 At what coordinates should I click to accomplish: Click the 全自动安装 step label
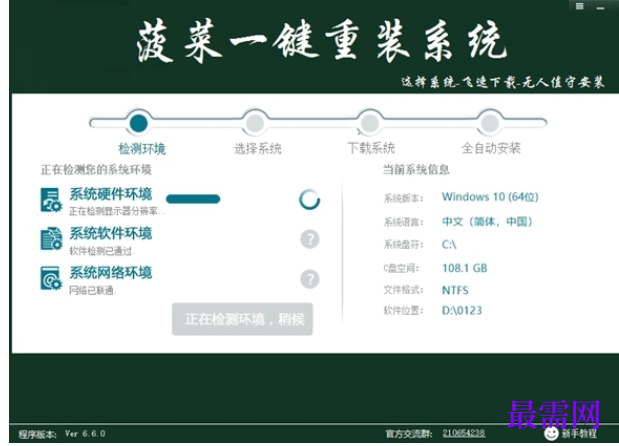click(491, 148)
